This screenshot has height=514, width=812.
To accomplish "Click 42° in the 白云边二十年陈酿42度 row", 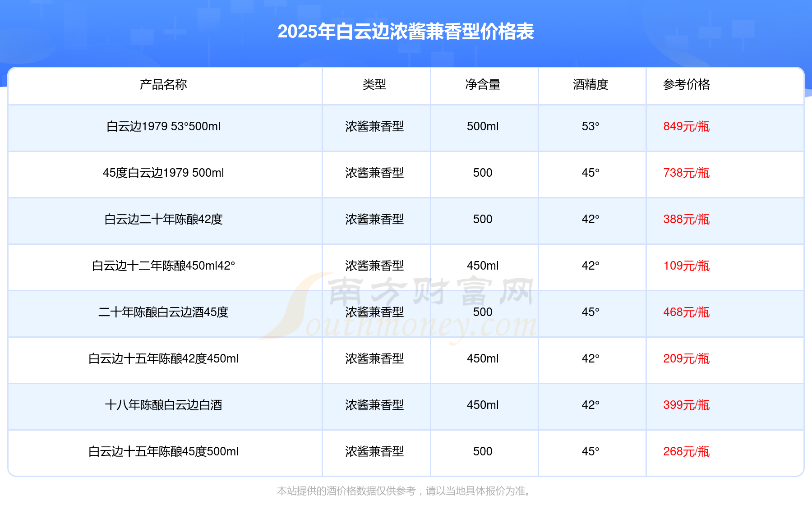I will (x=591, y=219).
